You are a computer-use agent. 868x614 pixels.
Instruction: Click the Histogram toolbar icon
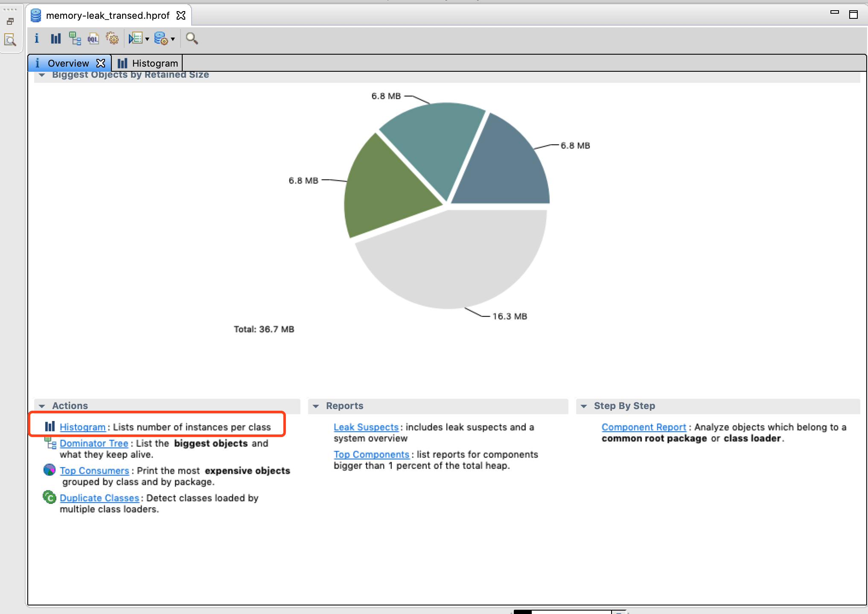coord(56,38)
